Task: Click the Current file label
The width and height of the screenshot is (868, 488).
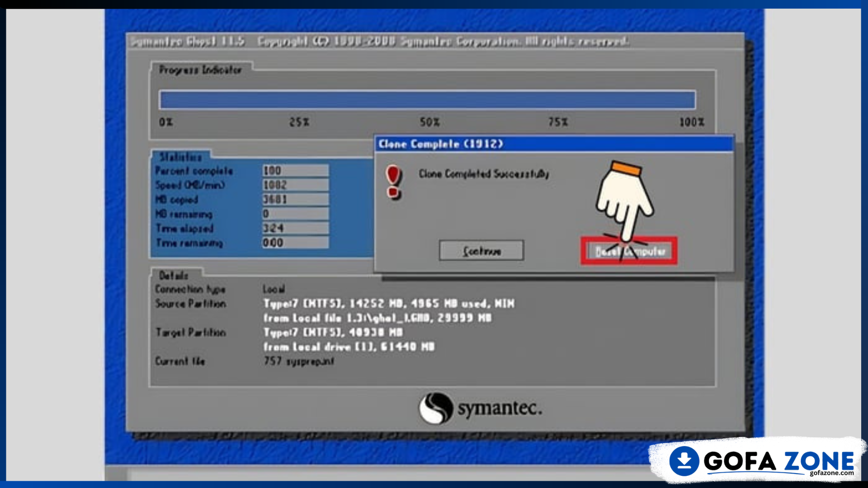Action: tap(180, 361)
